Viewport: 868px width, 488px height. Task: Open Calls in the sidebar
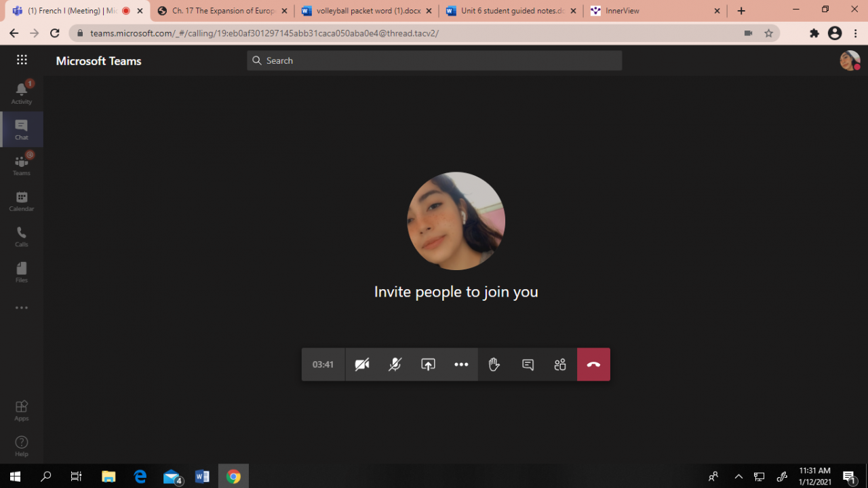click(22, 236)
